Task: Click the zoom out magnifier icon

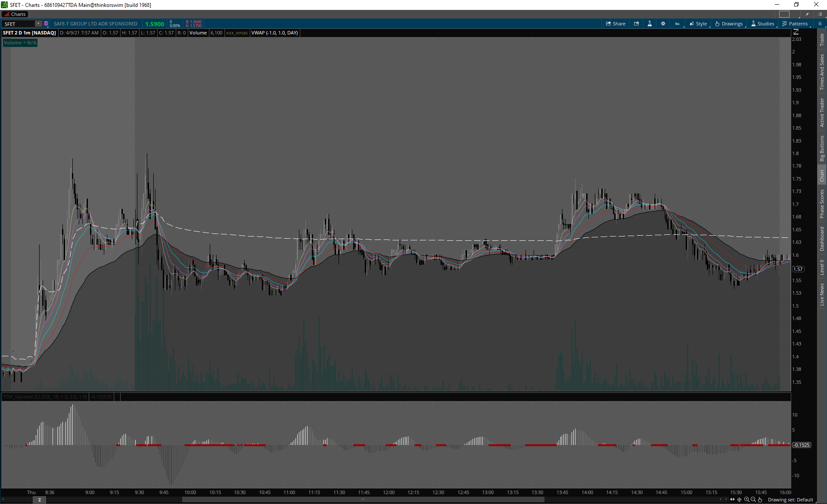Action: [x=753, y=500]
